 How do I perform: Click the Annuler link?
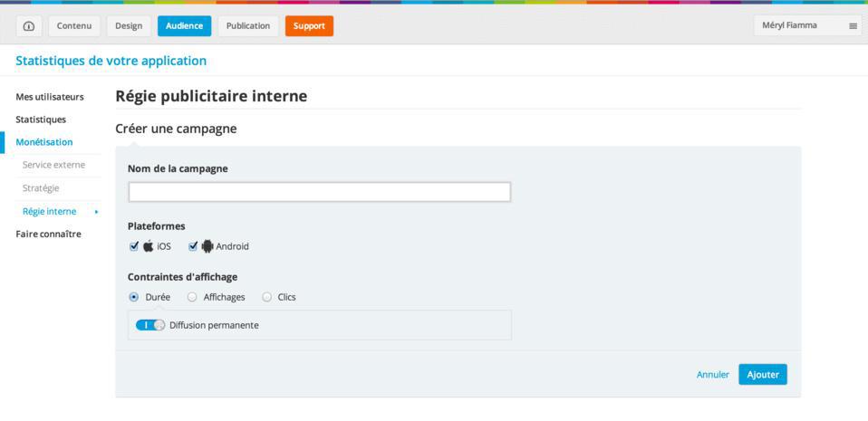coord(712,375)
